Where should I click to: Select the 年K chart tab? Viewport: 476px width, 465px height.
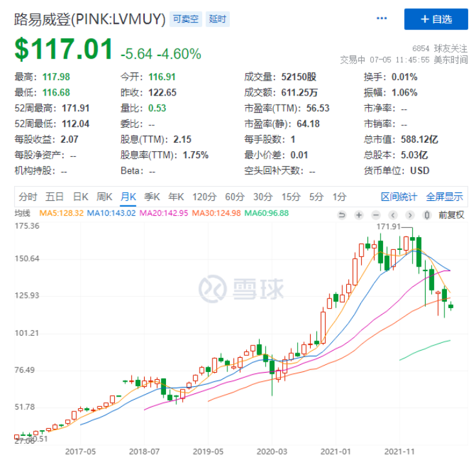tap(176, 197)
